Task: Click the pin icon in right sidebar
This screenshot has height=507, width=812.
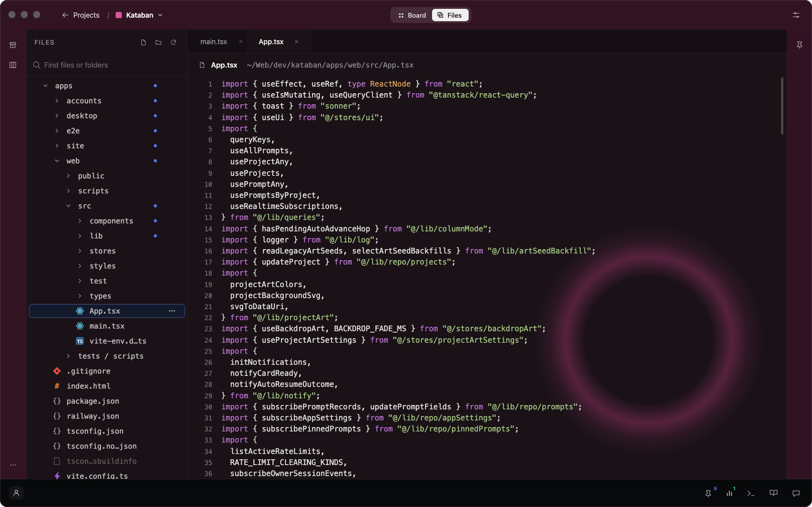Action: pyautogui.click(x=800, y=45)
